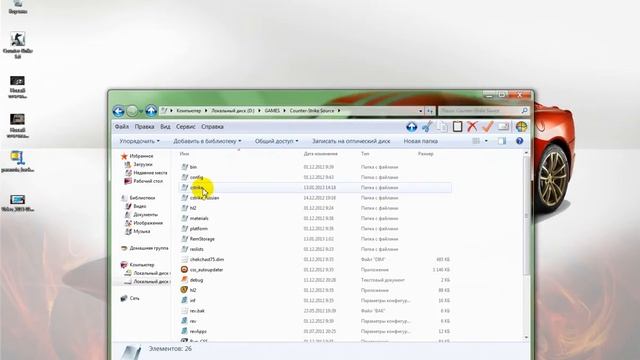Select the cstrike_russian folder

204,198
